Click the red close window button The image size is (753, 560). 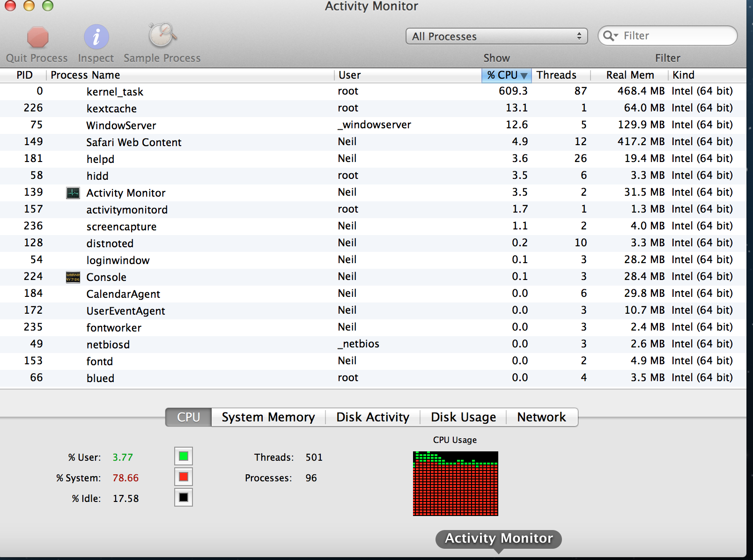pos(10,5)
